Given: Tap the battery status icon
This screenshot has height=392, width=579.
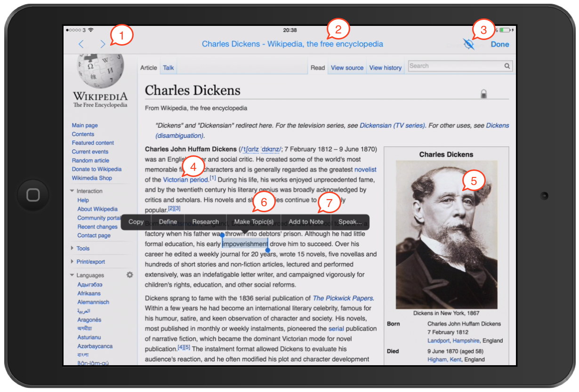Looking at the screenshot, I should (x=505, y=30).
